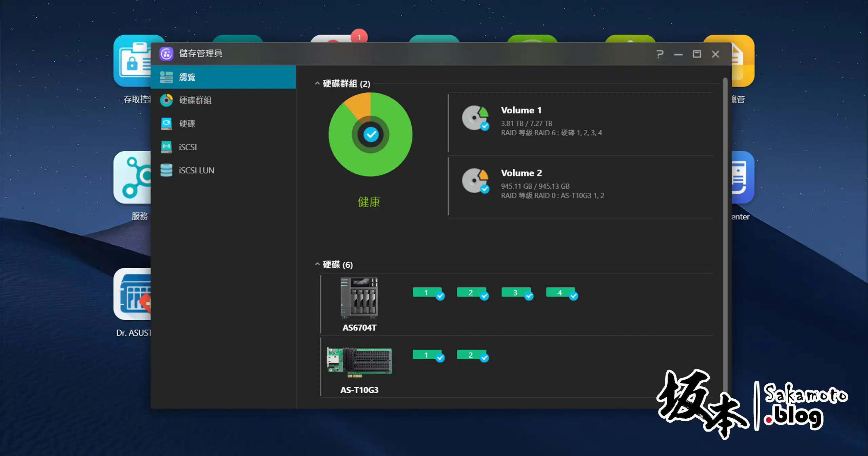Click the AS-T10G3 expansion card image

(359, 361)
